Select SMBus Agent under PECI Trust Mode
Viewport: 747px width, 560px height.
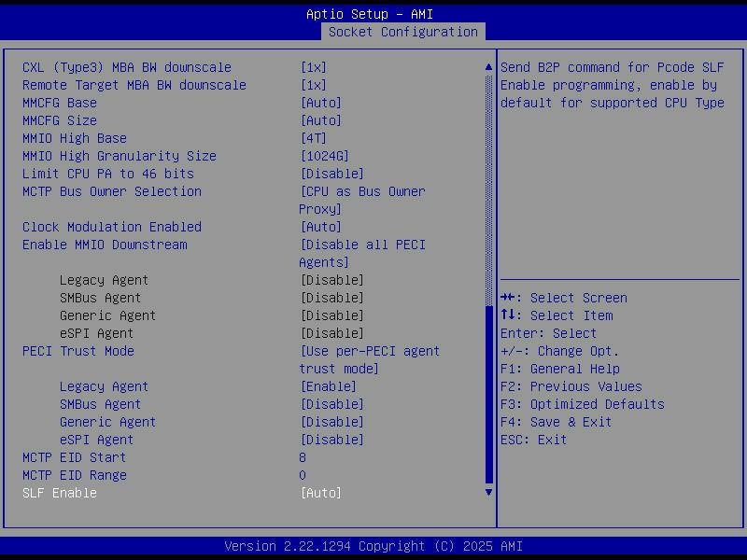pyautogui.click(x=100, y=404)
